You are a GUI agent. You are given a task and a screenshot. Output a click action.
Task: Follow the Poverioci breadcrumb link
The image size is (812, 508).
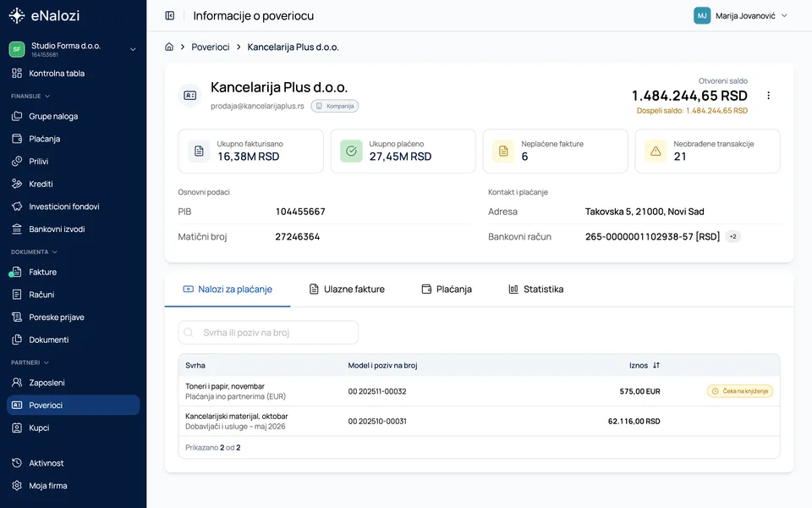[211, 47]
